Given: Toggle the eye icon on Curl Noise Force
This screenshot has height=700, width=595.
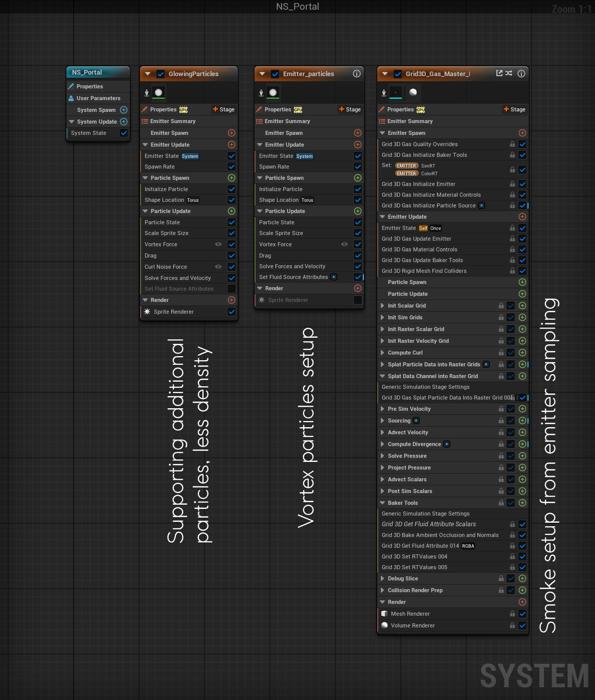Looking at the screenshot, I should coord(218,267).
